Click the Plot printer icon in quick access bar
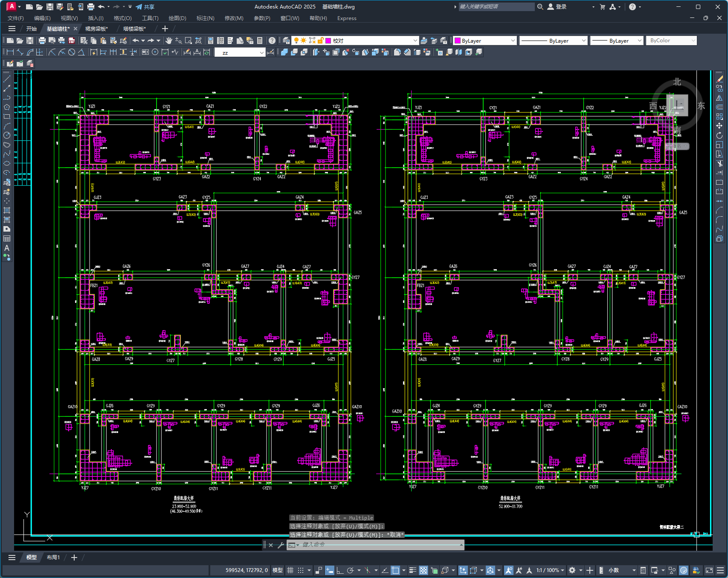This screenshot has height=578, width=728. pos(91,7)
